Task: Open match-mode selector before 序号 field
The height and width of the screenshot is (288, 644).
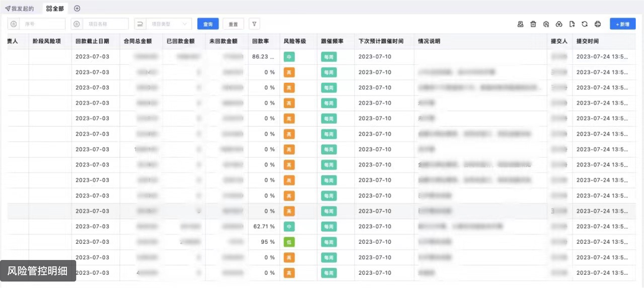Action: pos(14,24)
